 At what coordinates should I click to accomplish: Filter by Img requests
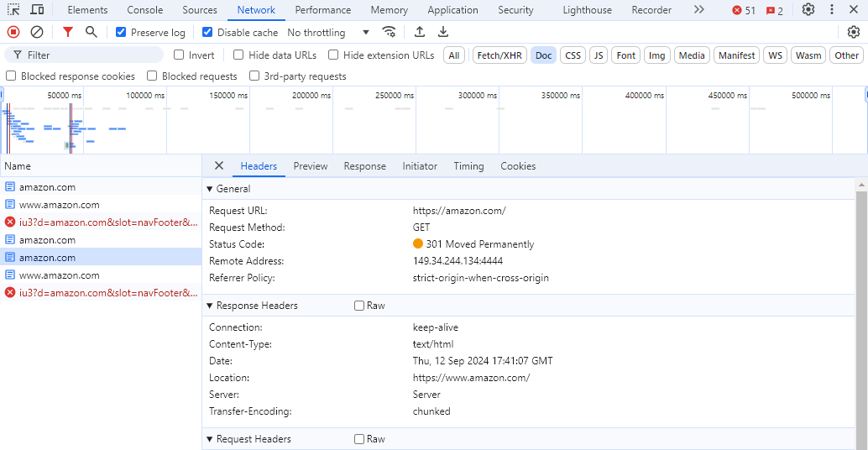point(657,55)
